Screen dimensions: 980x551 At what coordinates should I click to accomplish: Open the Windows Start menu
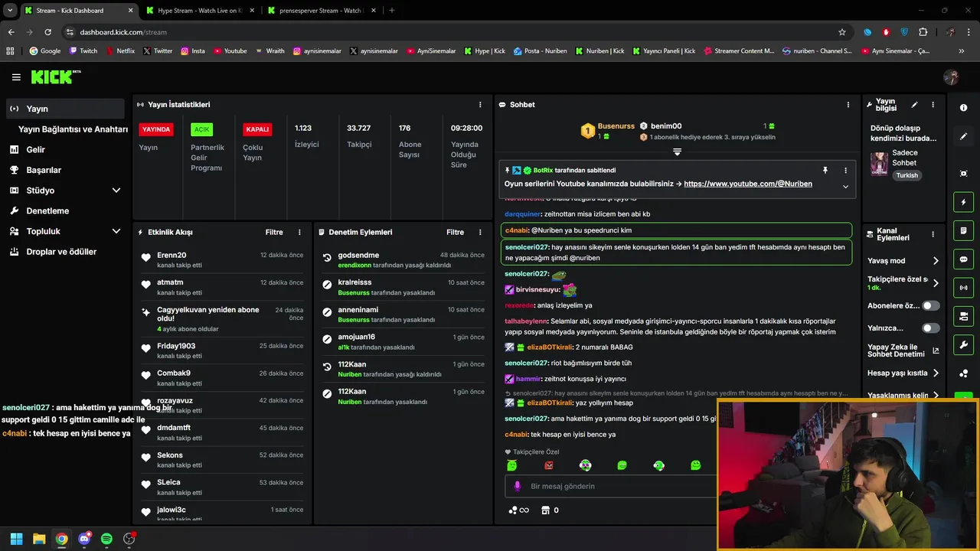coord(16,539)
